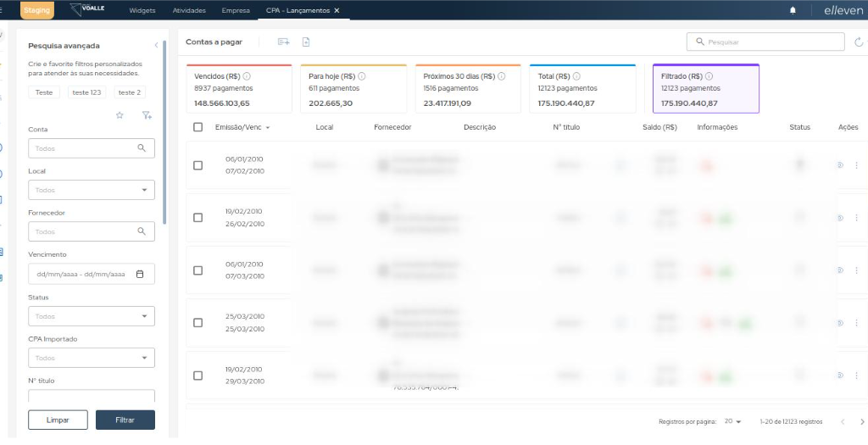The image size is (868, 445).
Task: Toggle the select-all checkbox in the table header
Action: click(198, 127)
